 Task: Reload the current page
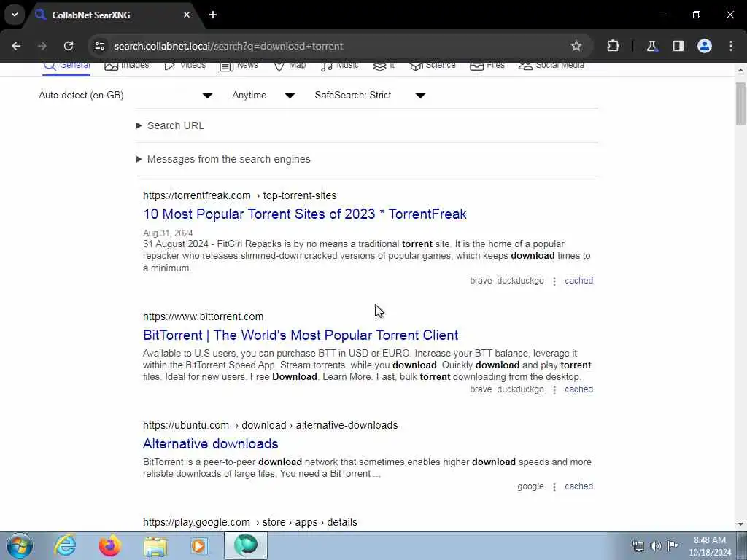69,46
